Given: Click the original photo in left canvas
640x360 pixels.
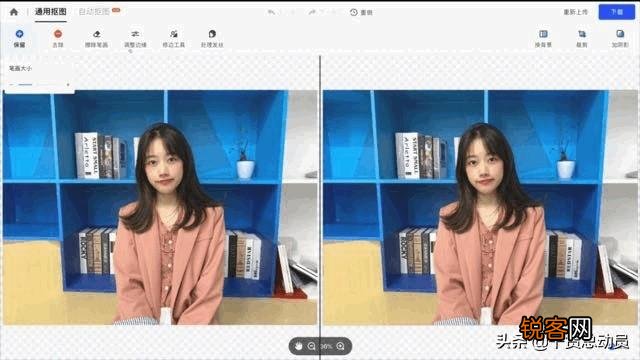Looking at the screenshot, I should pyautogui.click(x=160, y=207).
